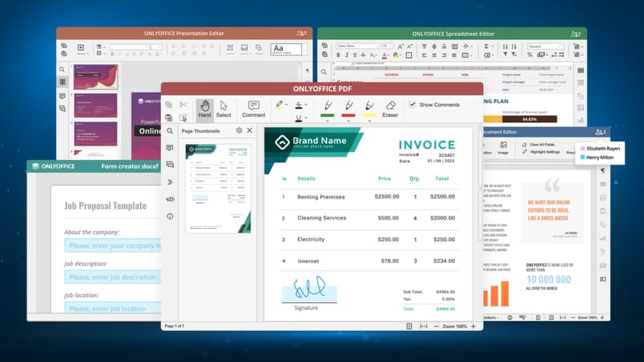Viewport: 644px width, 362px height.
Task: Click the underline icon in PDF toolbar
Action: coord(299,118)
